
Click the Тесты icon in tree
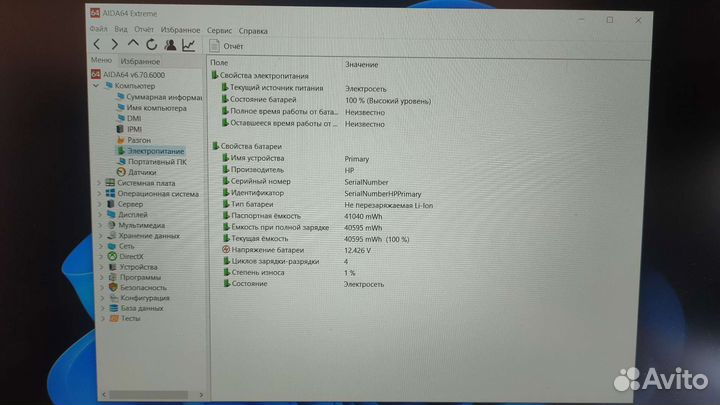pyautogui.click(x=114, y=318)
